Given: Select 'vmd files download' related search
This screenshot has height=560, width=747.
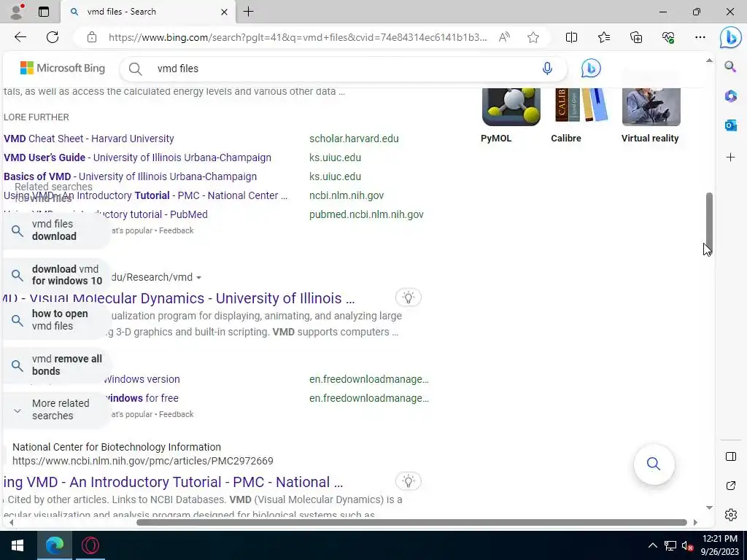Looking at the screenshot, I should pos(56,230).
